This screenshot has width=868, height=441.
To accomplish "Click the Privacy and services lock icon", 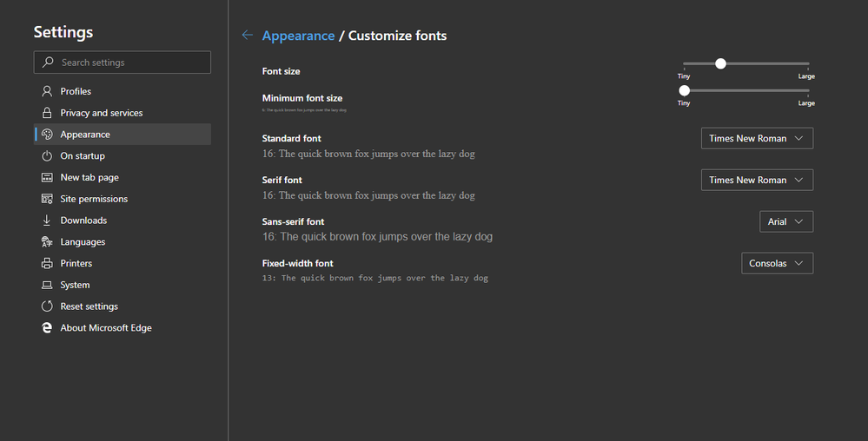I will click(47, 113).
